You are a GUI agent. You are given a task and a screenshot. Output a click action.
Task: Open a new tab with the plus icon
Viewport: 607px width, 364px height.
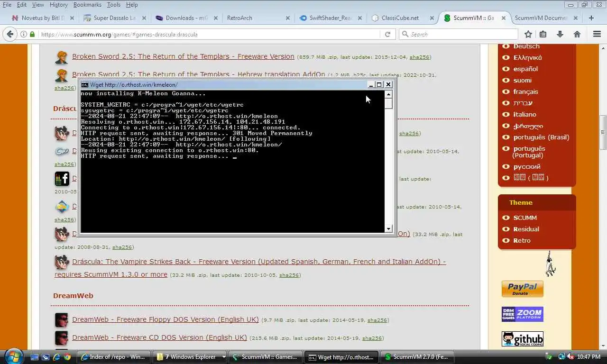point(591,18)
